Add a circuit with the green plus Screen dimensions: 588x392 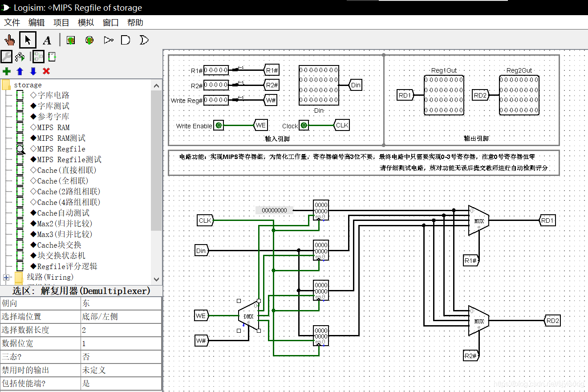[x=6, y=71]
